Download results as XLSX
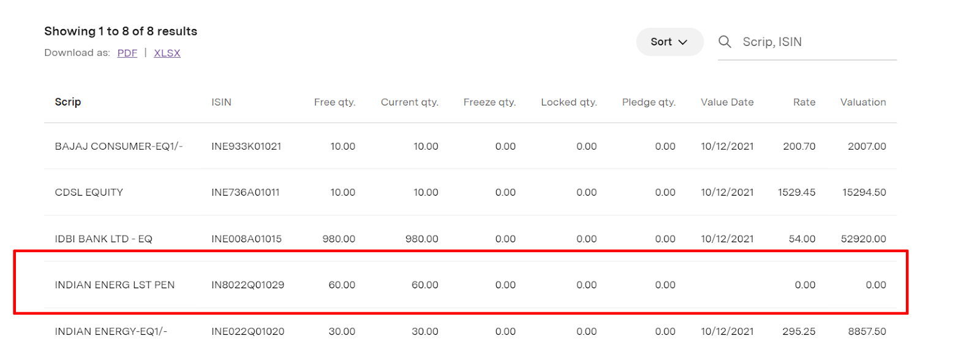 coord(167,53)
